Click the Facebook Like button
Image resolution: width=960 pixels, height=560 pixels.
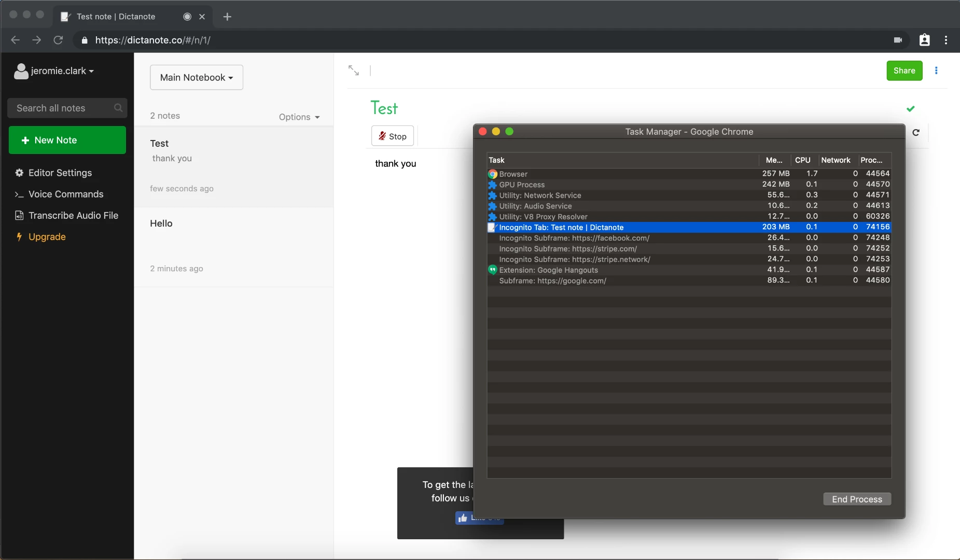click(479, 518)
